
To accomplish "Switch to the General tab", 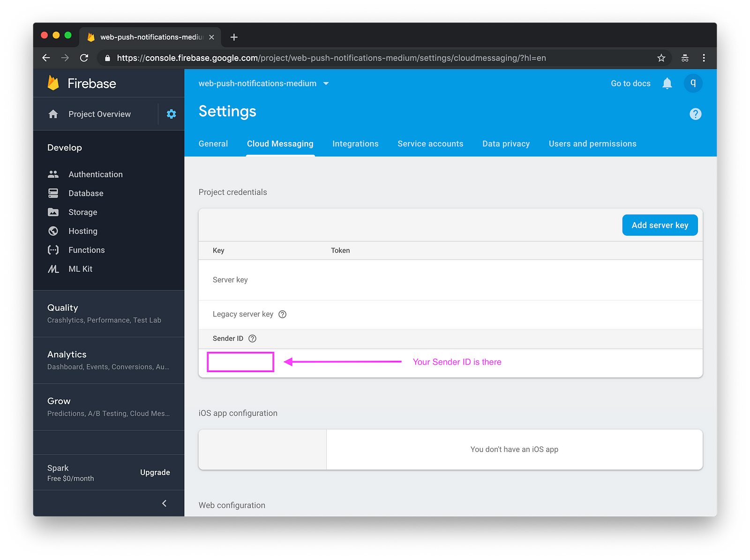I will pos(213,144).
